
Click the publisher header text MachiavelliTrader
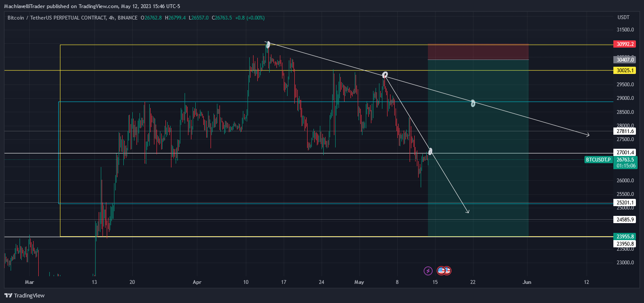25,6
